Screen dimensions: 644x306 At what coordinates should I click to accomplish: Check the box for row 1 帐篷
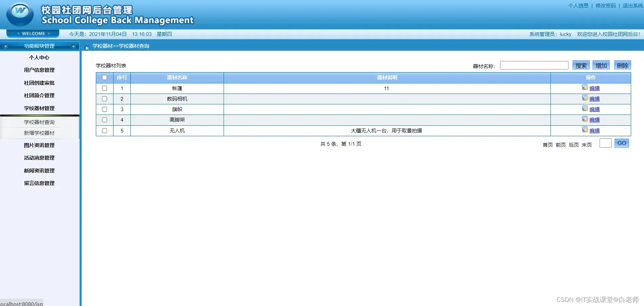pos(105,88)
